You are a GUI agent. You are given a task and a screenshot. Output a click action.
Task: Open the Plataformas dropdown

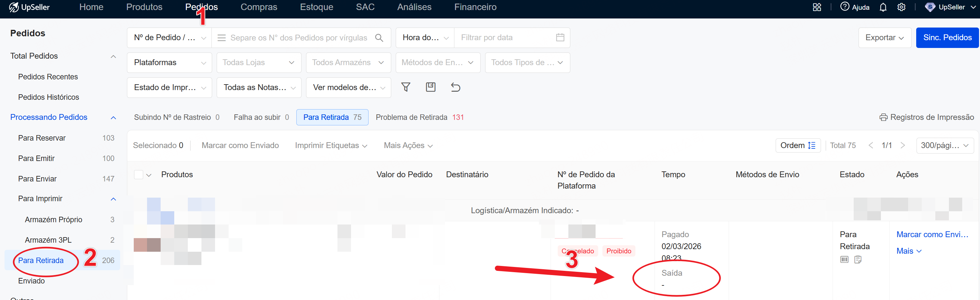169,63
